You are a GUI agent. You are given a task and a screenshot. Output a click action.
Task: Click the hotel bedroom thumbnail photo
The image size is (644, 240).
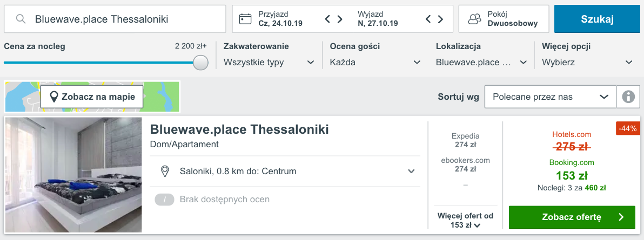pyautogui.click(x=73, y=175)
